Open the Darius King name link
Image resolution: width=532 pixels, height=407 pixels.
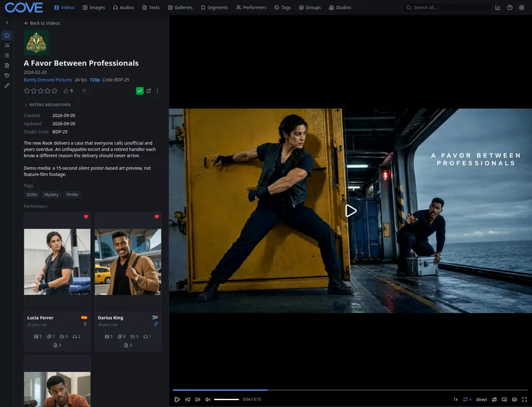point(111,317)
